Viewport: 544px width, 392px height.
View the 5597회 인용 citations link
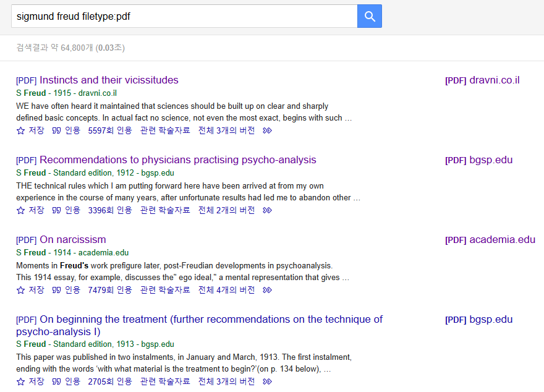click(110, 130)
